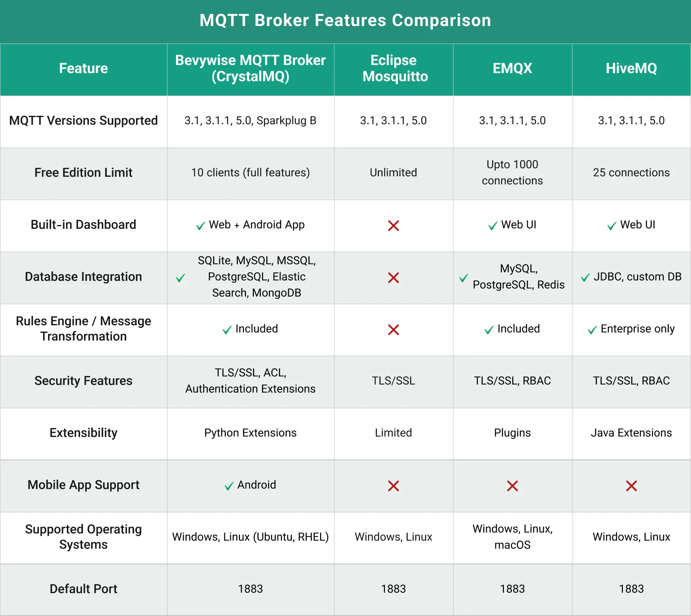Click the MQTT Broker Features Comparison title
691x616 pixels.
click(x=345, y=21)
